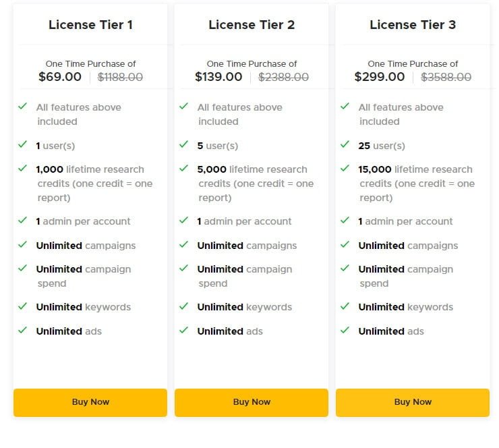Image resolution: width=499 pixels, height=448 pixels.
Task: Click checkmark beside Tier 2 '5 user(s)'
Action: (183, 144)
